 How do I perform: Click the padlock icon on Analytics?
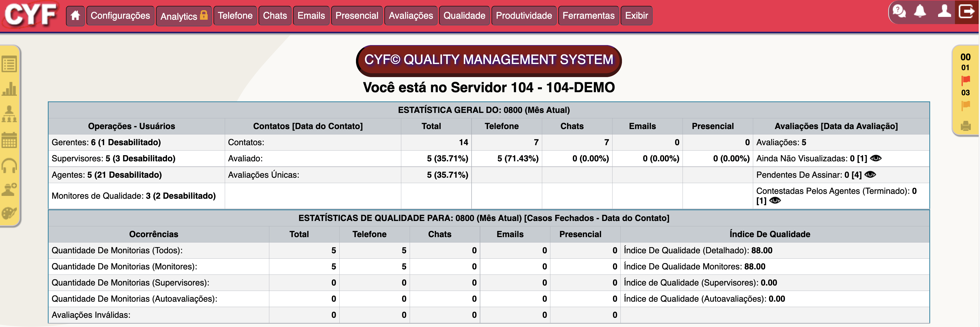[204, 15]
